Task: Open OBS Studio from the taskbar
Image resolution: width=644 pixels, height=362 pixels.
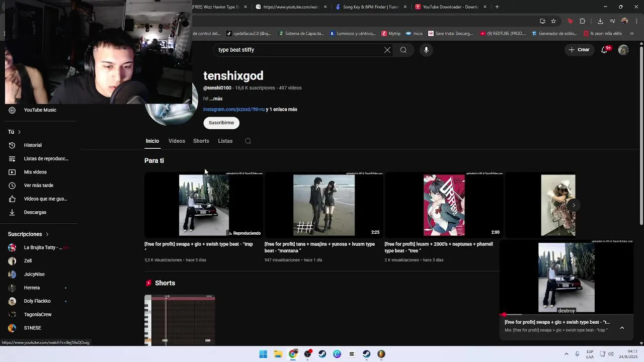Action: point(307,354)
